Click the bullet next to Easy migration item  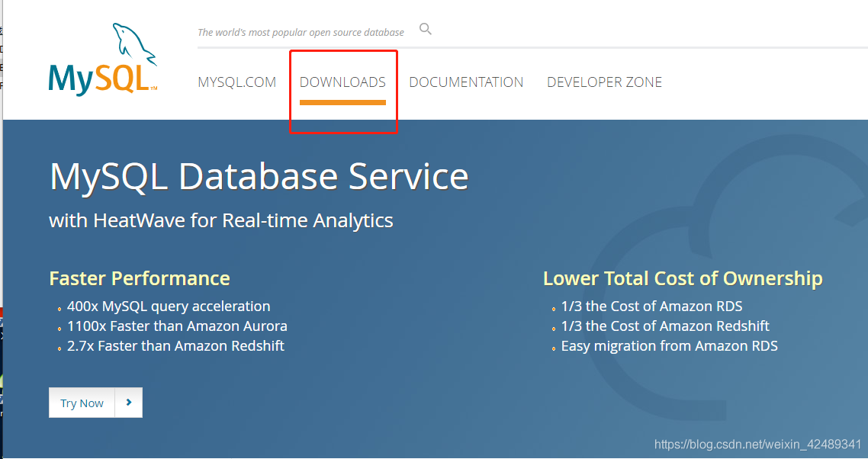coord(554,348)
